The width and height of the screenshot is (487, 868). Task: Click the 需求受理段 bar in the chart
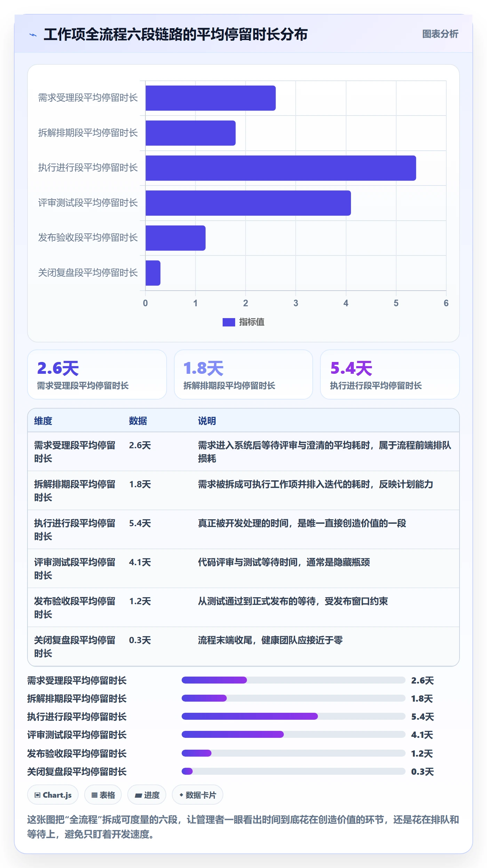(x=210, y=98)
